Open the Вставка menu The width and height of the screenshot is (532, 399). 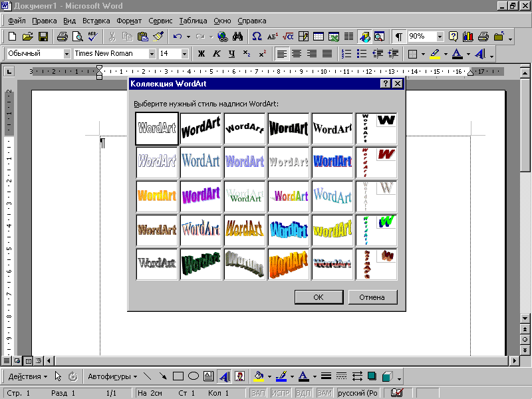[96, 21]
